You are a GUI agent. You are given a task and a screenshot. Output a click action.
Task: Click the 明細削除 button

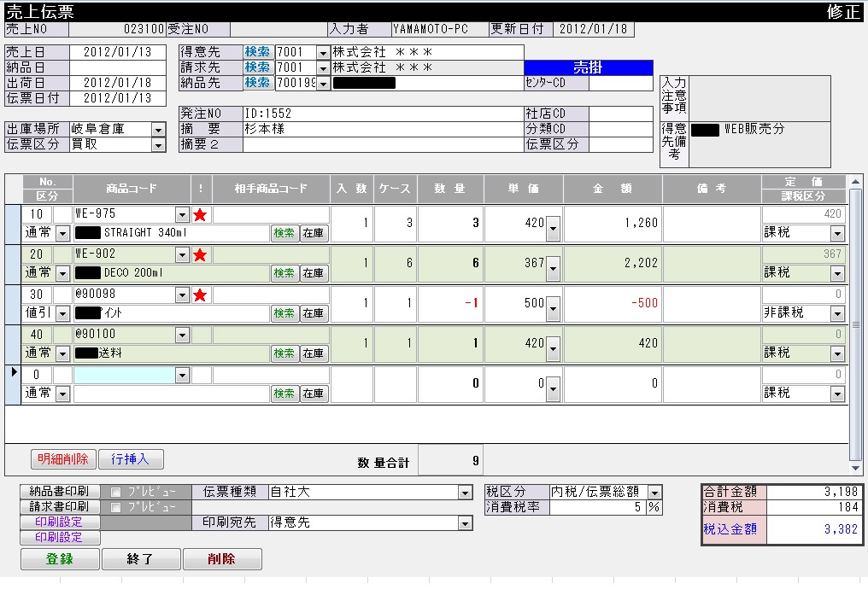[x=62, y=459]
